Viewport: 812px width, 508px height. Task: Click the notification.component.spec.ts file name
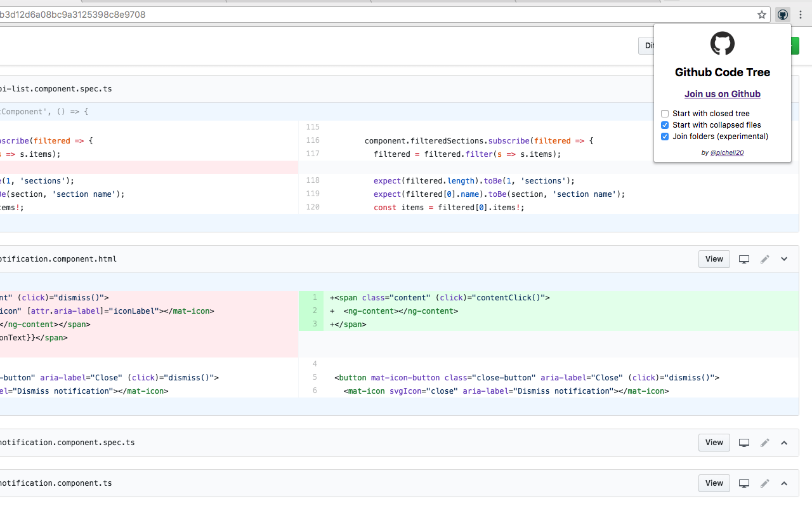pos(67,443)
